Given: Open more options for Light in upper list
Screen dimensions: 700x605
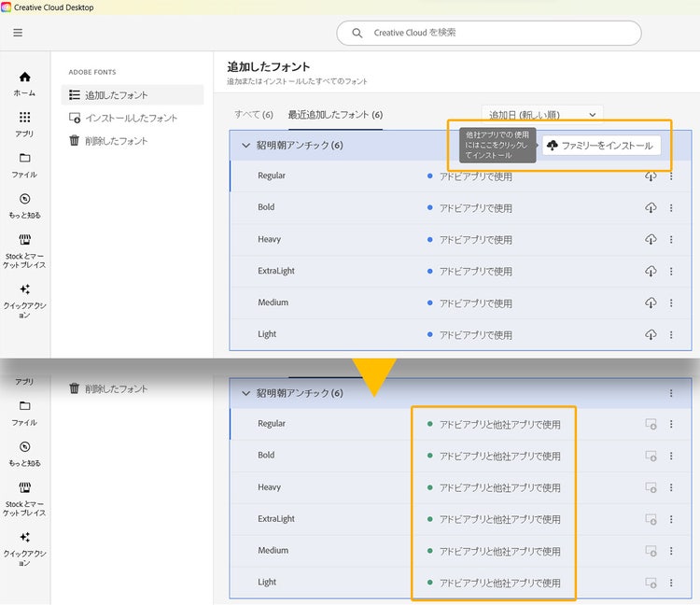Looking at the screenshot, I should (671, 334).
